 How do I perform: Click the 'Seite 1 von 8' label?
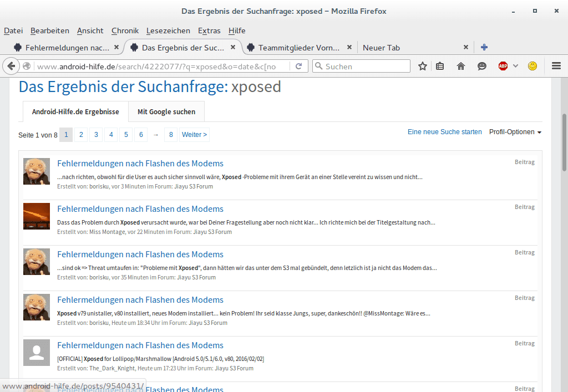pos(38,135)
